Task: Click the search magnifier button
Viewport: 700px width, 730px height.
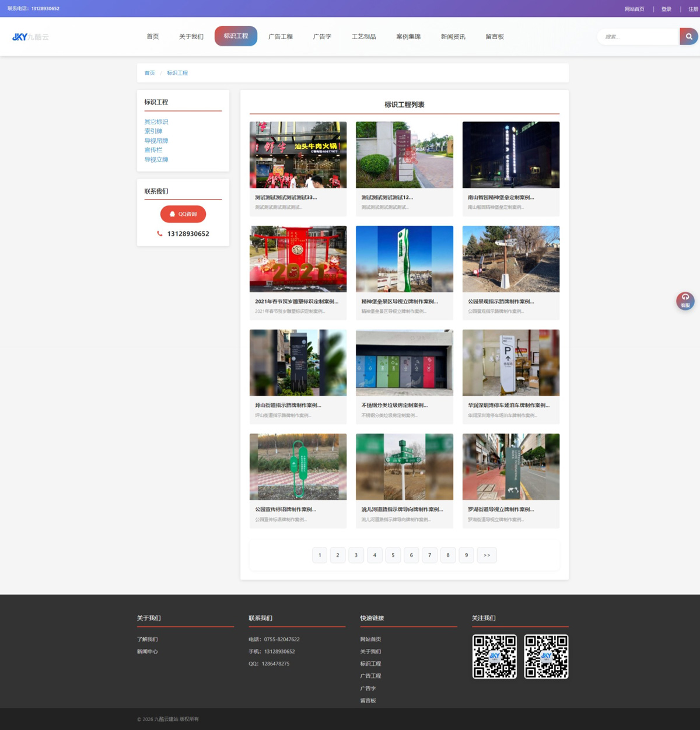Action: click(688, 36)
